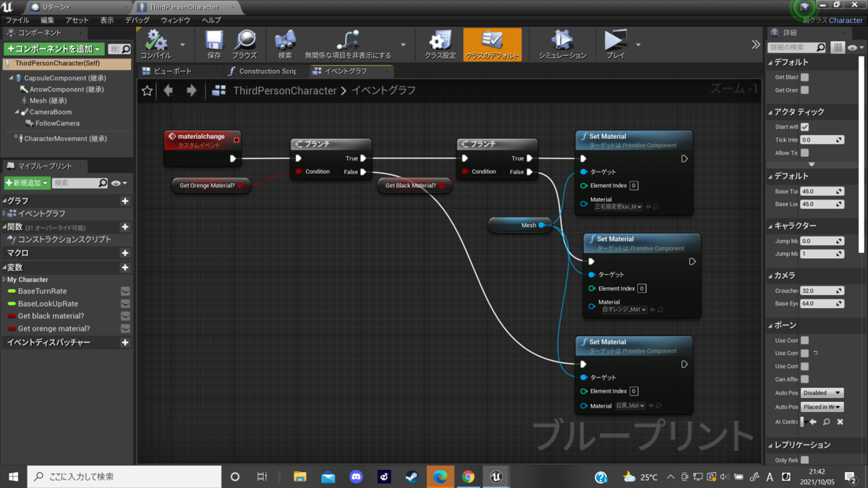Click the Simulation (シミュレーション) icon

tap(562, 40)
